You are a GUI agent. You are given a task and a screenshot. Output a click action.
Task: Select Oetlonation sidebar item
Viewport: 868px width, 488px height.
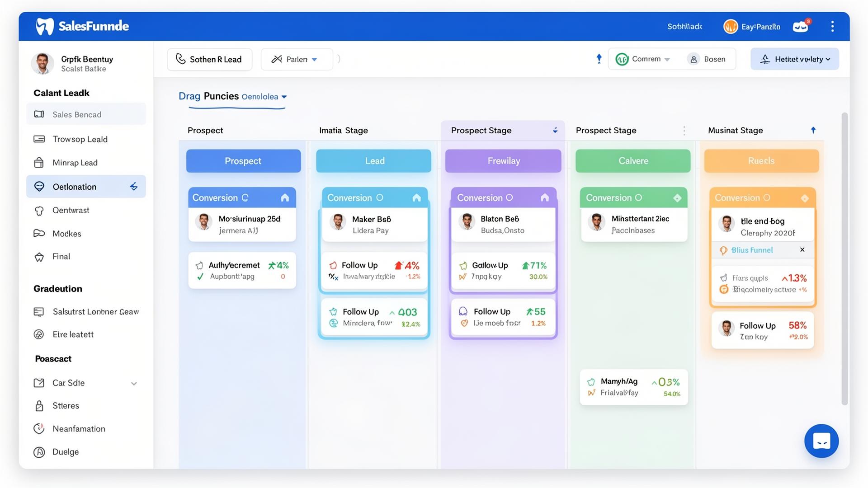tap(86, 187)
